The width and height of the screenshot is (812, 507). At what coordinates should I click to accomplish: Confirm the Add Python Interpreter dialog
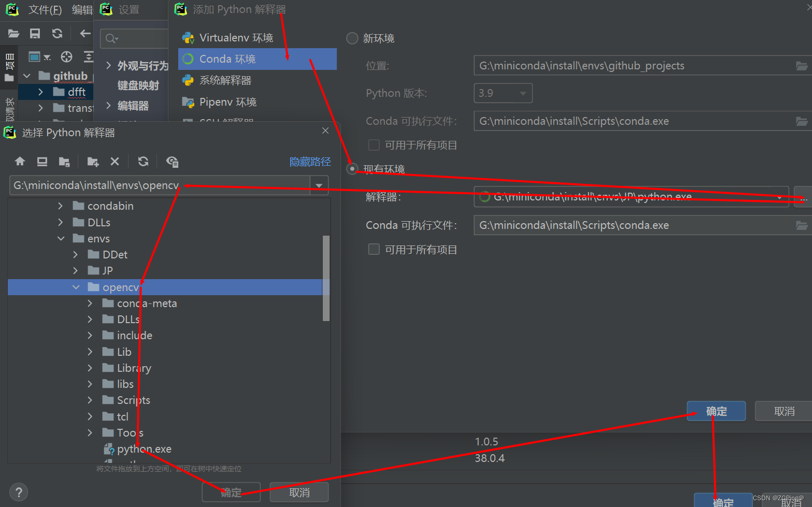point(716,411)
